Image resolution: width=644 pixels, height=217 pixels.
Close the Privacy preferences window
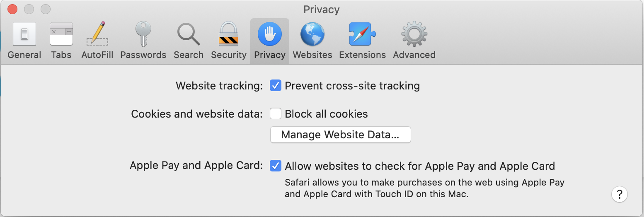[12, 9]
